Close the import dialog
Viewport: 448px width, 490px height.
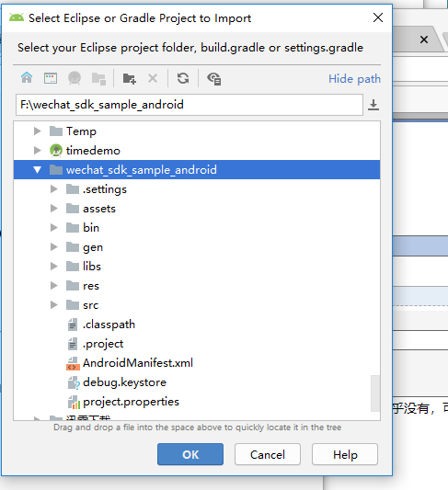pos(378,17)
